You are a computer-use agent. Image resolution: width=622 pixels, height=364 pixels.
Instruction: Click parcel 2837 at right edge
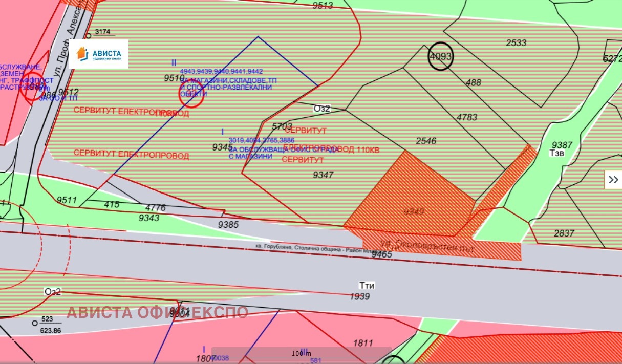[564, 233]
